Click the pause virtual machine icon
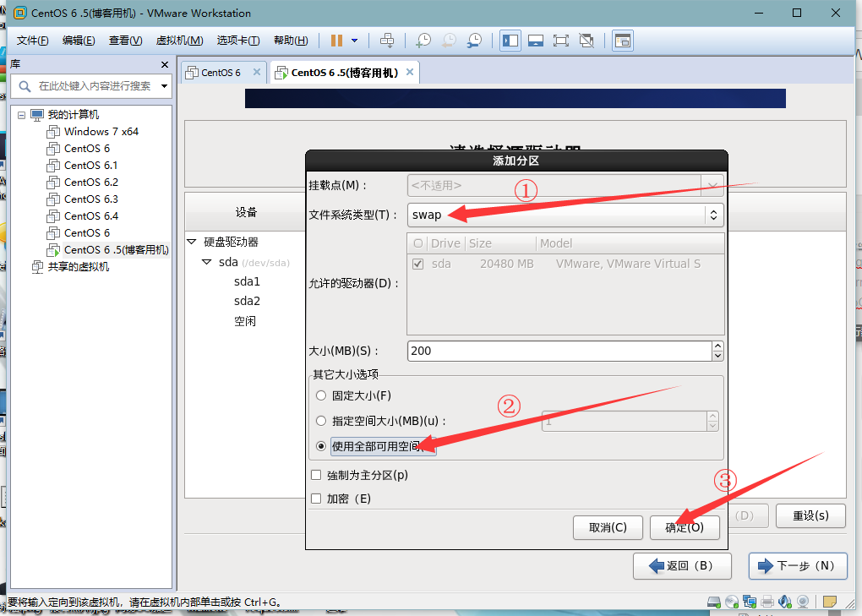Screen dimensions: 862x616 tap(337, 40)
